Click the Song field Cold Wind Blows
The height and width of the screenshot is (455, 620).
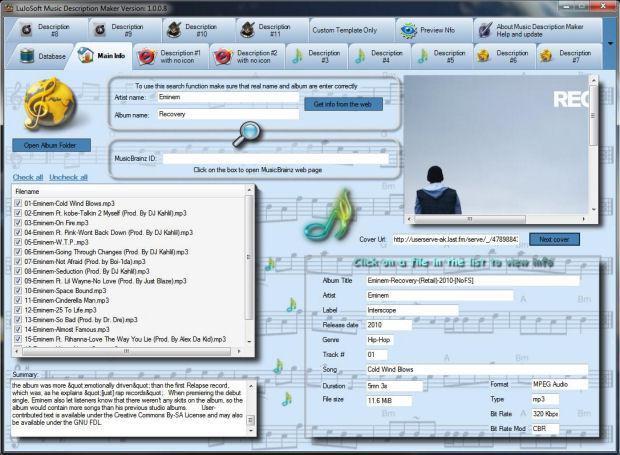click(x=477, y=369)
